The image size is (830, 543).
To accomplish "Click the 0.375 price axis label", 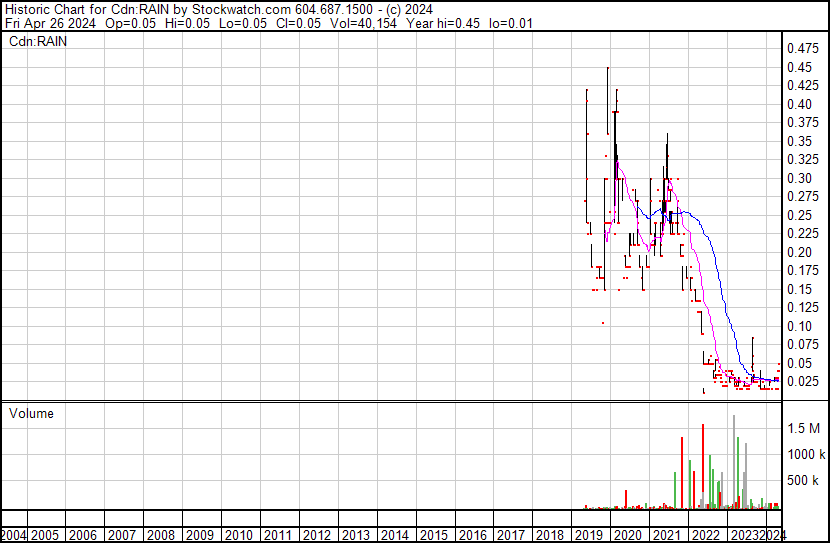I will click(x=803, y=122).
